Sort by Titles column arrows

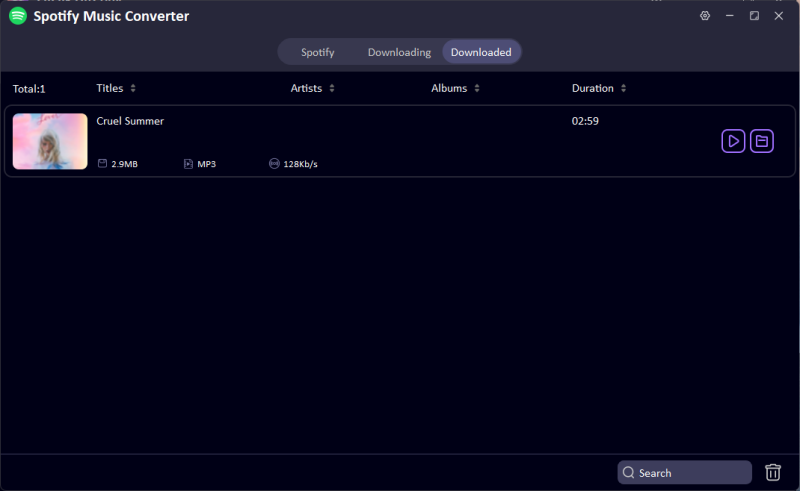pos(133,88)
